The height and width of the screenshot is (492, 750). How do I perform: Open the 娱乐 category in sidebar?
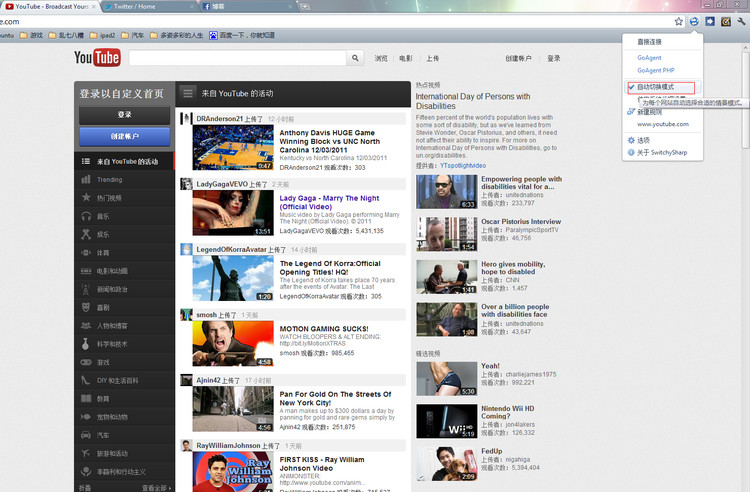124,234
